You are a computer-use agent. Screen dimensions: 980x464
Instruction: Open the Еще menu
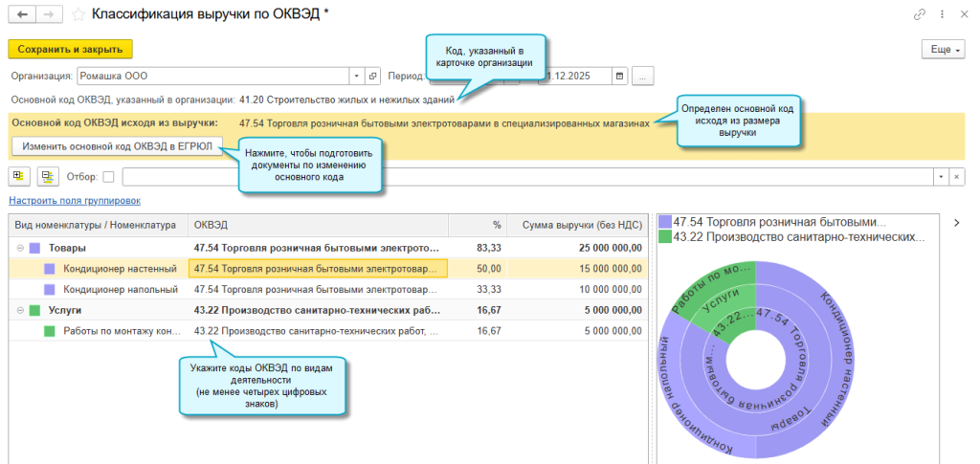click(943, 49)
